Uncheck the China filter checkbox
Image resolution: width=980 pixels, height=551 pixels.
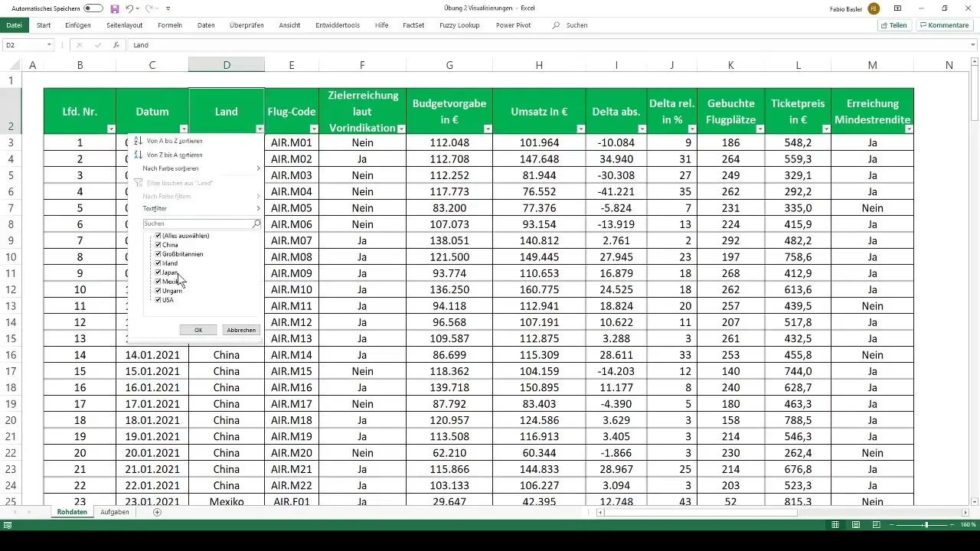[158, 245]
